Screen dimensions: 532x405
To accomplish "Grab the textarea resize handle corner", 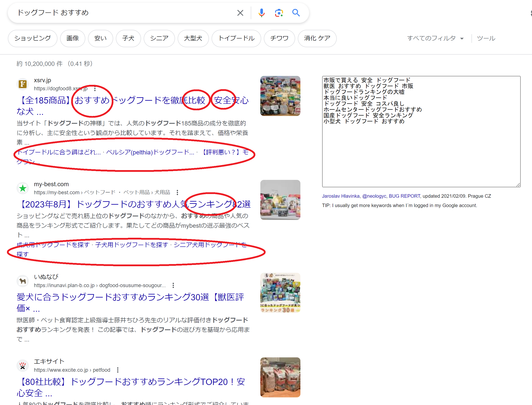I will click(518, 185).
